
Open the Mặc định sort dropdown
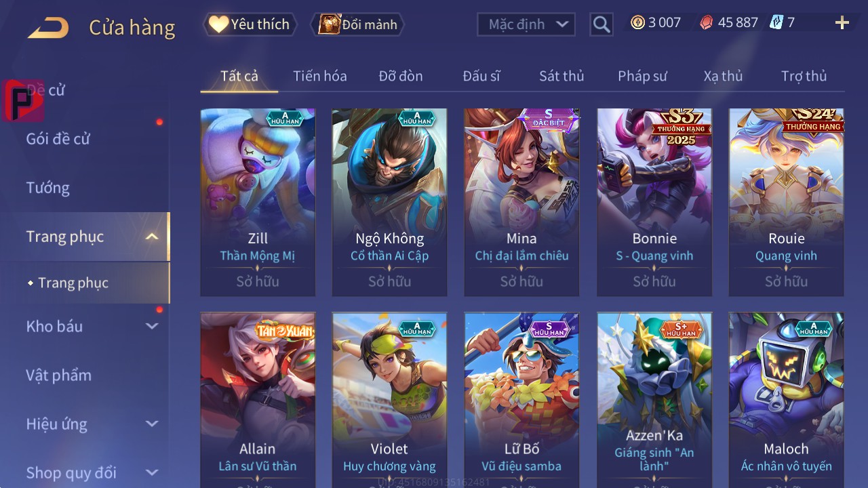click(526, 24)
